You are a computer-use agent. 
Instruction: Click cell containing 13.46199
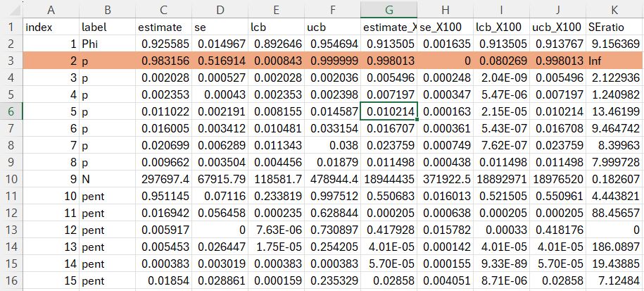615,112
